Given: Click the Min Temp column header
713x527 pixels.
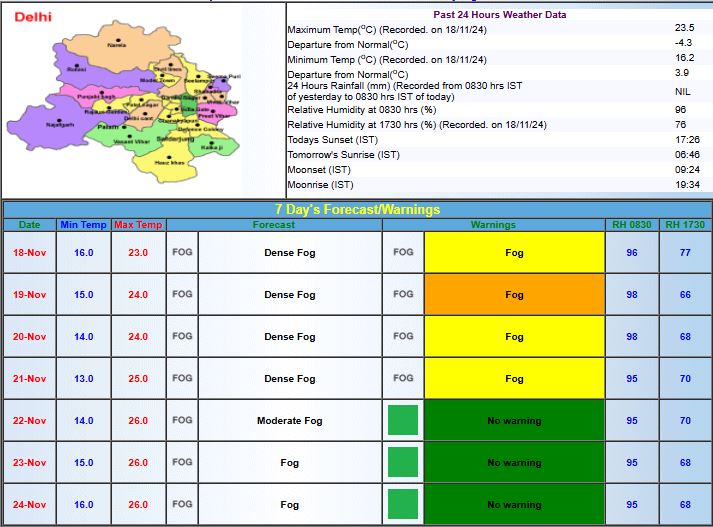Looking at the screenshot, I should pyautogui.click(x=83, y=225).
